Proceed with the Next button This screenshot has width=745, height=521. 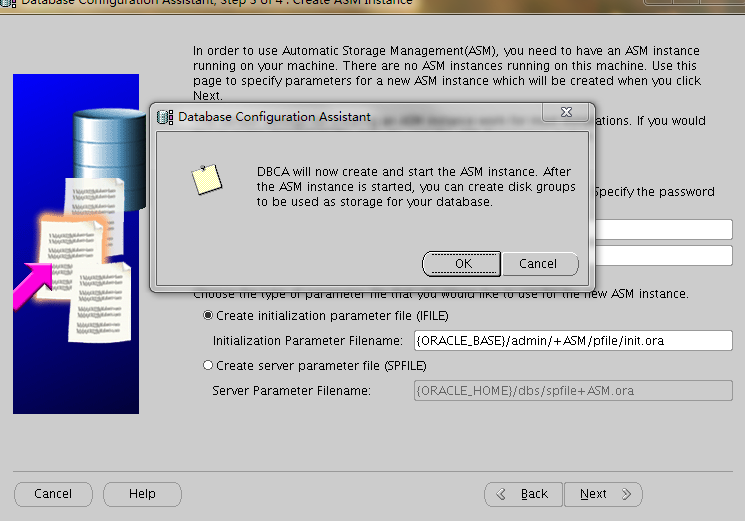(x=603, y=494)
